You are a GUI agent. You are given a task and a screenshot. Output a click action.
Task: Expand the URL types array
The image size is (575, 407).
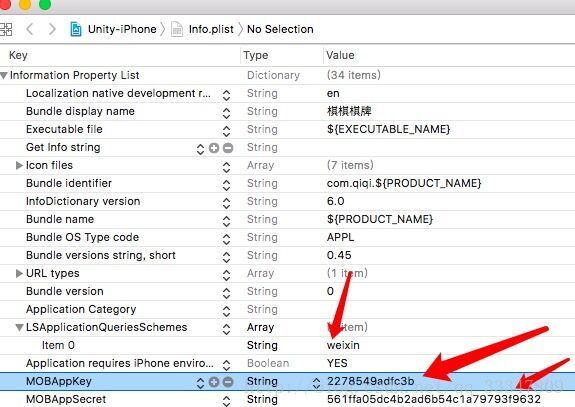pyautogui.click(x=19, y=274)
